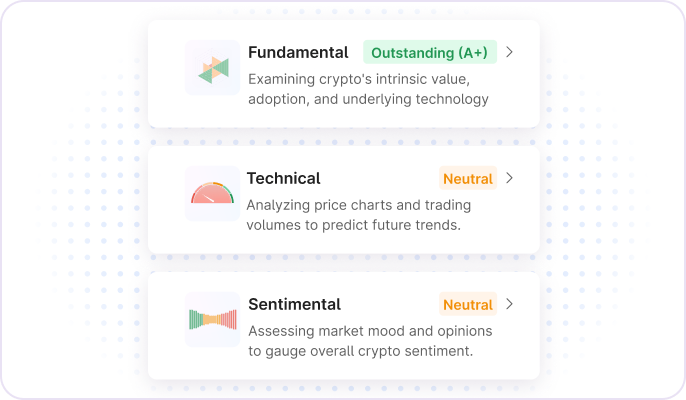Select the Fundamental heading
The image size is (686, 400).
pyautogui.click(x=298, y=52)
